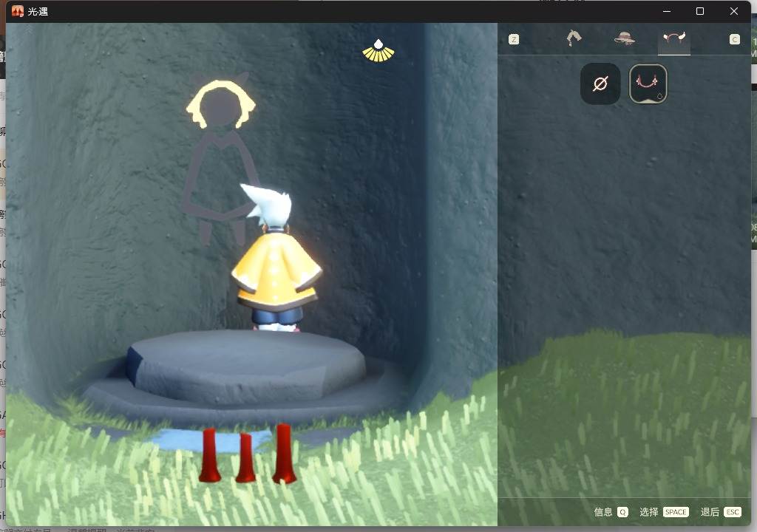Click the winged light cape energy icon
757x532 pixels.
tap(378, 51)
